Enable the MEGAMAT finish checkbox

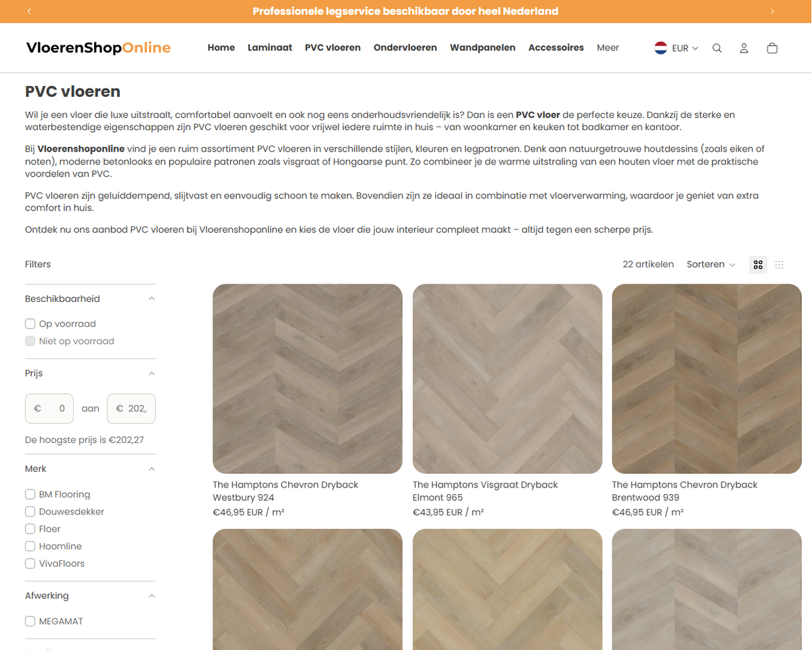coord(30,621)
